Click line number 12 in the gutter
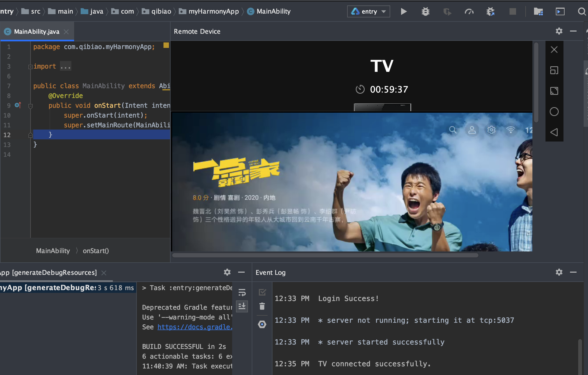The width and height of the screenshot is (588, 375). click(7, 135)
